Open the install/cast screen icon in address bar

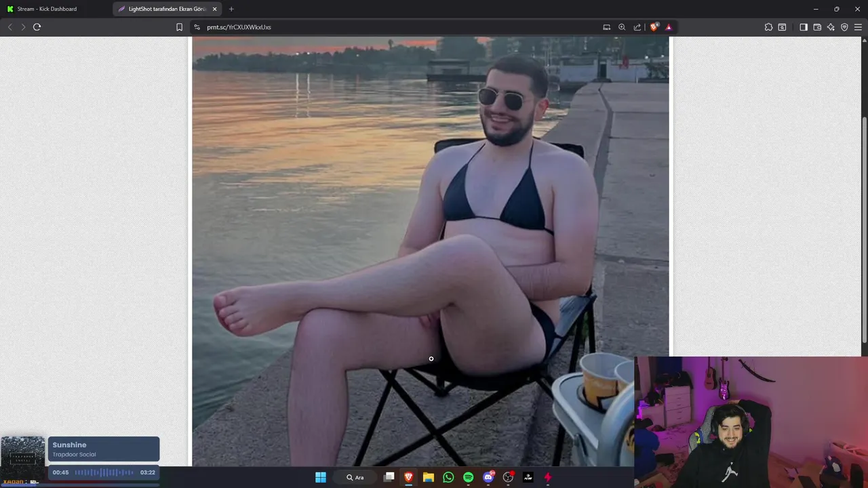[x=607, y=27]
